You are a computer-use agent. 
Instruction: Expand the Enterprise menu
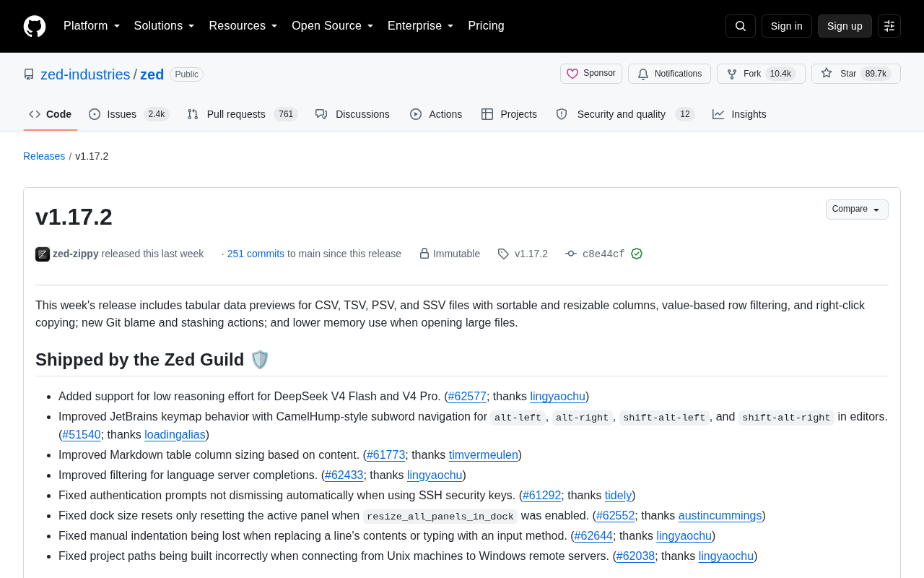click(421, 26)
